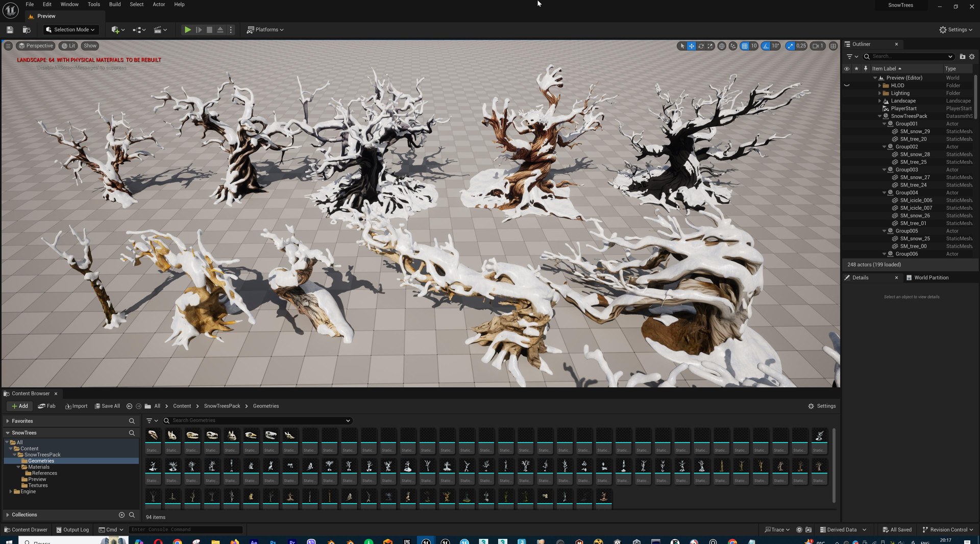
Task: Open the Cinematics clapperboard dropdown
Action: coord(160,30)
